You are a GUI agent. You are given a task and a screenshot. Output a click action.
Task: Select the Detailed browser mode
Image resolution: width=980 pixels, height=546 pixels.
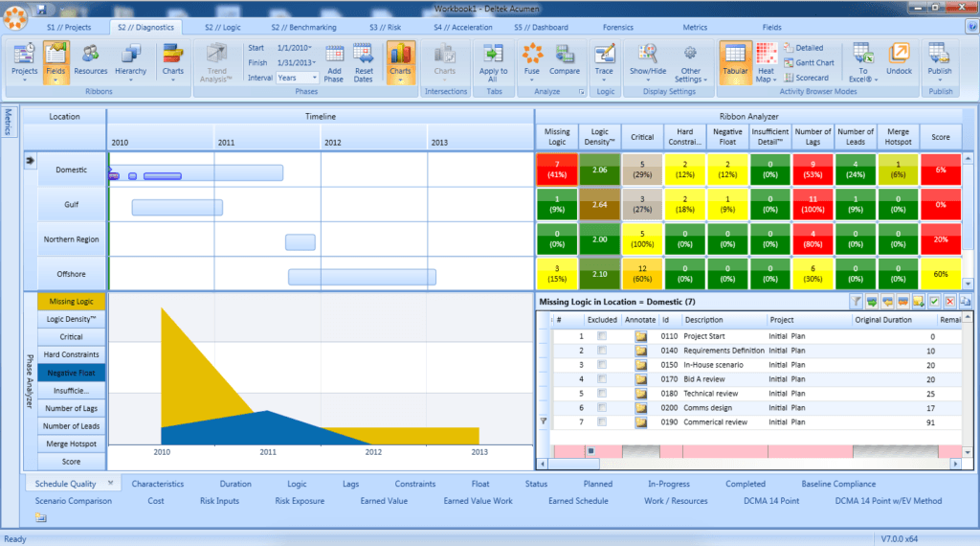[x=804, y=48]
